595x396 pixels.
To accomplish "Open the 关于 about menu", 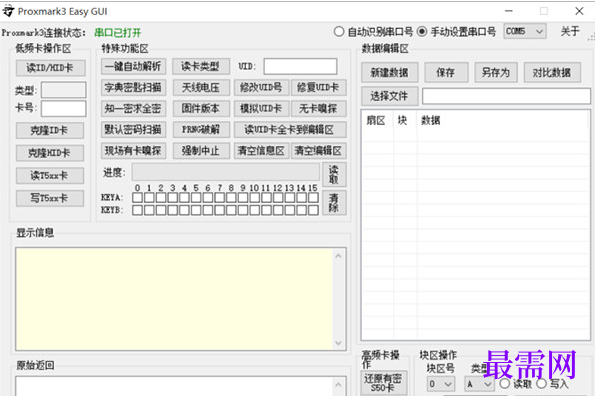I will 570,31.
